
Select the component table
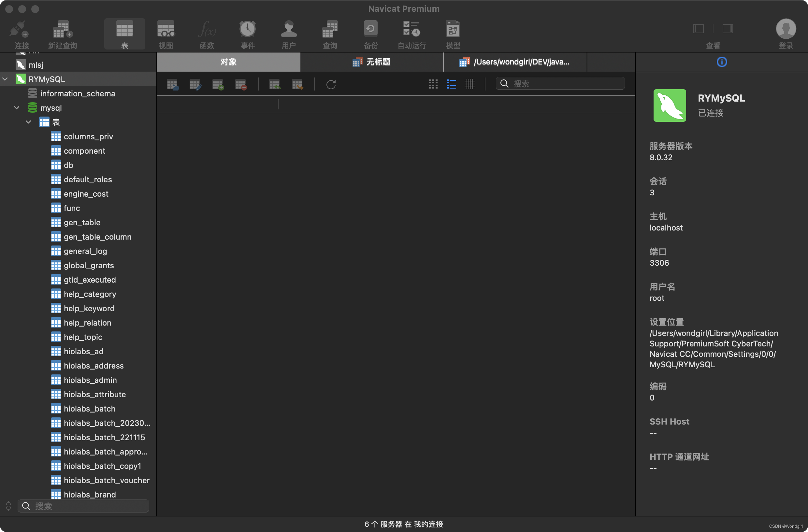point(78,151)
